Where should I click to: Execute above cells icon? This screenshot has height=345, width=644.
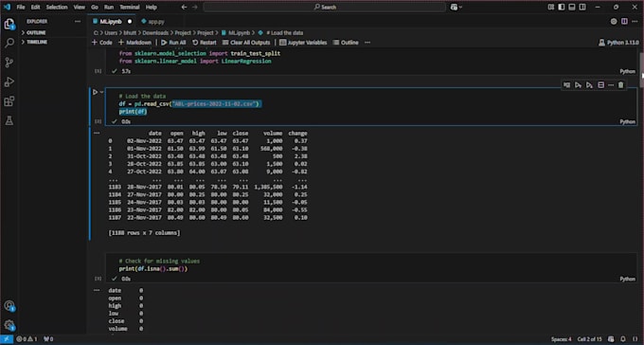pos(578,85)
